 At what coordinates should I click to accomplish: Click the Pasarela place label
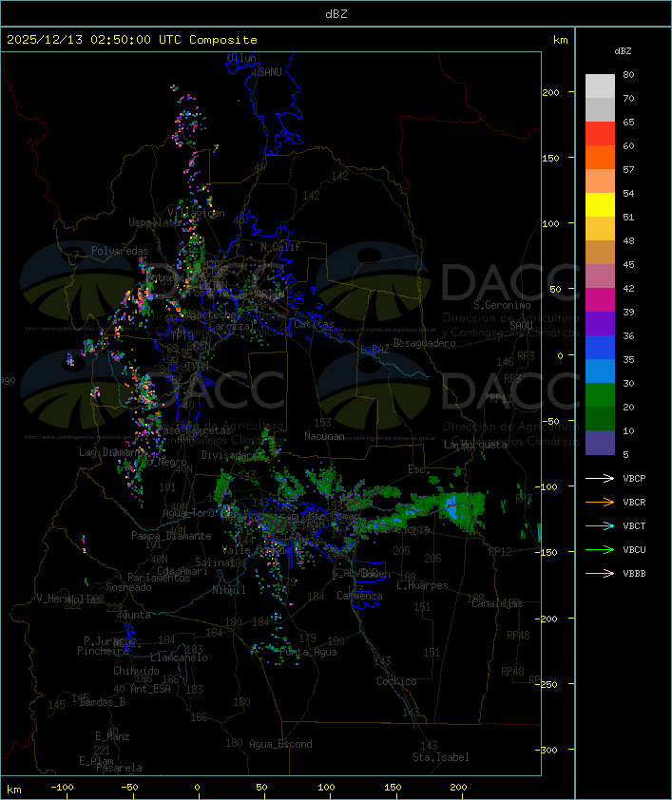pos(119,768)
